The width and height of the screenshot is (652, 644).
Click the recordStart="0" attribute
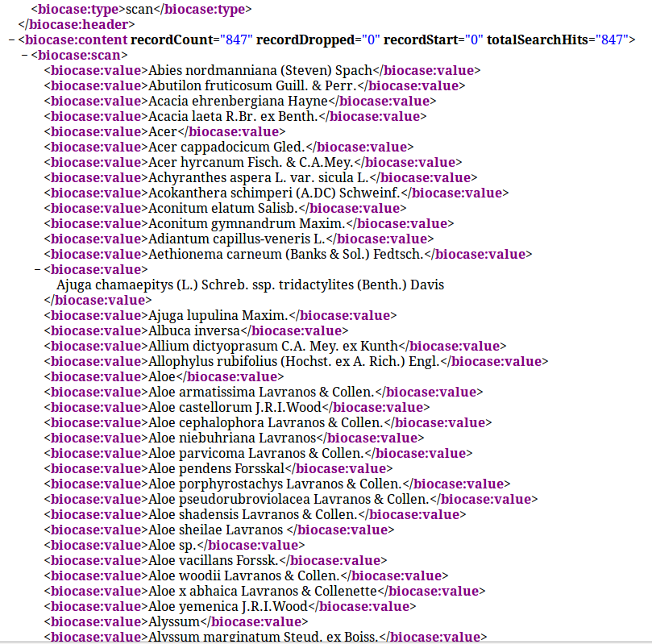click(434, 40)
